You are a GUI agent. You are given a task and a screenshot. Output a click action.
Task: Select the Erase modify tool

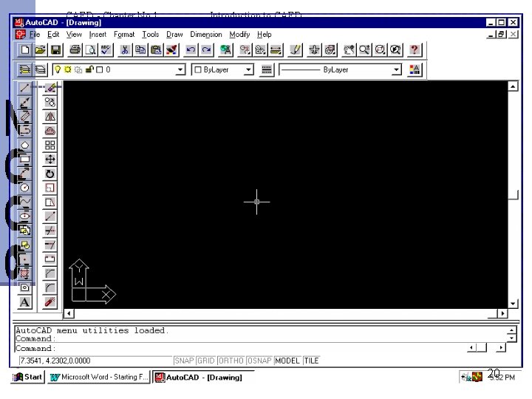pyautogui.click(x=50, y=87)
